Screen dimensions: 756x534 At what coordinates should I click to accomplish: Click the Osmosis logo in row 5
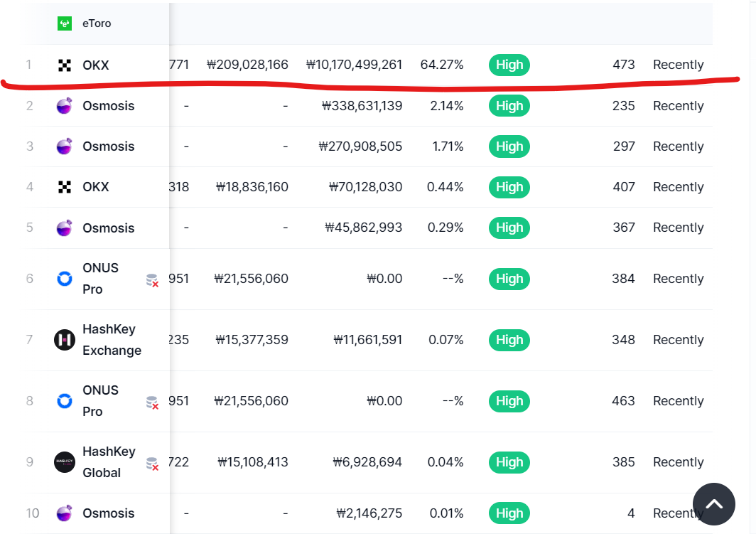65,228
